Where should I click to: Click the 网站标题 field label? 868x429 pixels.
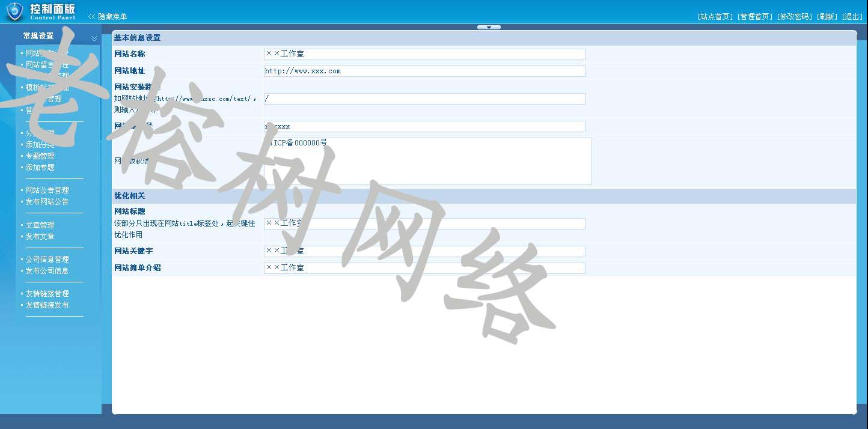(130, 211)
